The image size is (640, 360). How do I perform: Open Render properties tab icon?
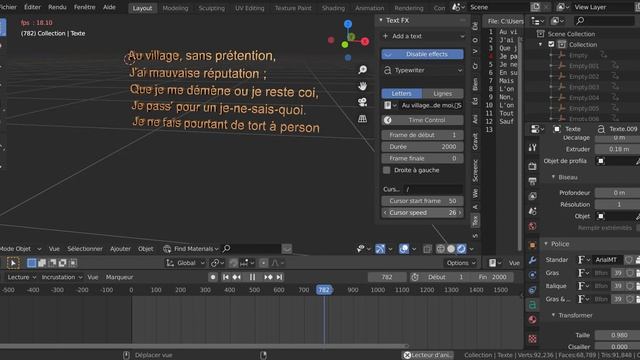coord(532,166)
